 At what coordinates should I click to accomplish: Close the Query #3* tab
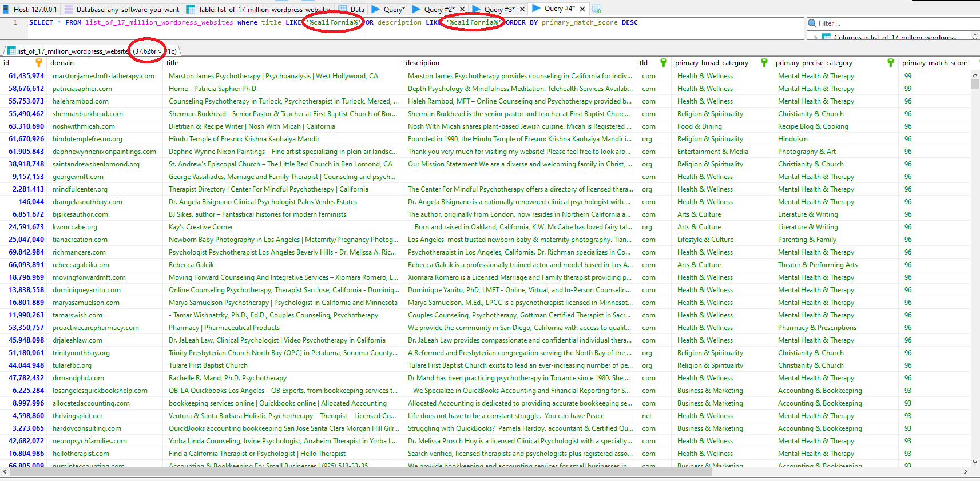pyautogui.click(x=522, y=9)
